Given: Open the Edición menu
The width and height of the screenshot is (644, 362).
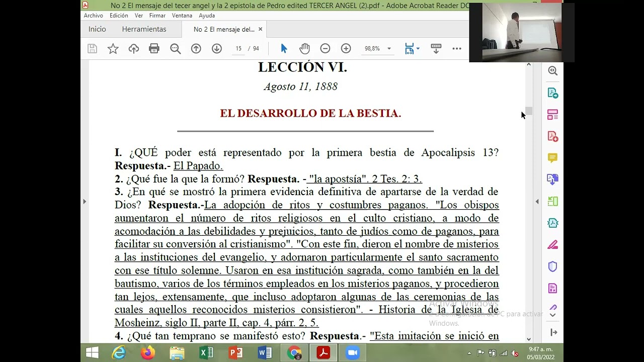Looking at the screenshot, I should 119,16.
